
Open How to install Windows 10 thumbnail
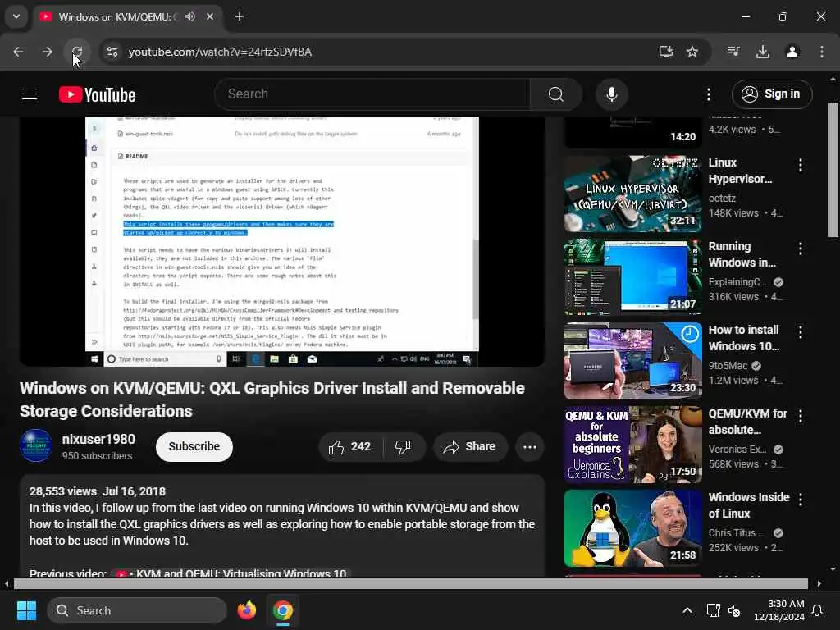click(632, 361)
